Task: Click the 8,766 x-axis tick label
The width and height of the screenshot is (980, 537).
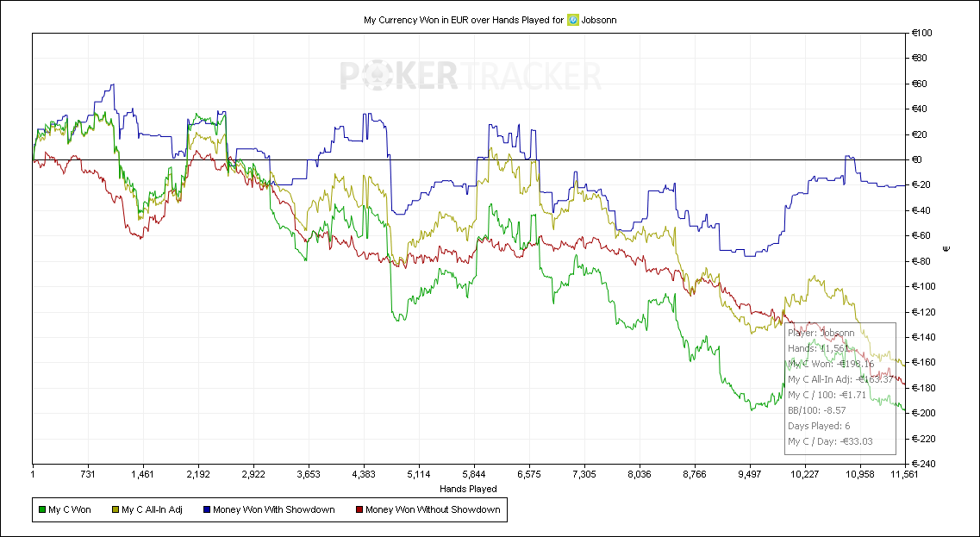Action: pyautogui.click(x=695, y=474)
